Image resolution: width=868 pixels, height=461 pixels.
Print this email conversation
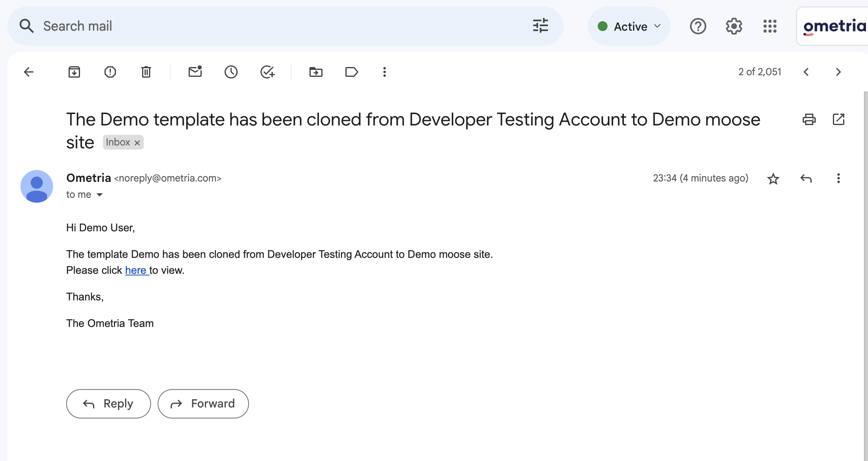point(809,119)
